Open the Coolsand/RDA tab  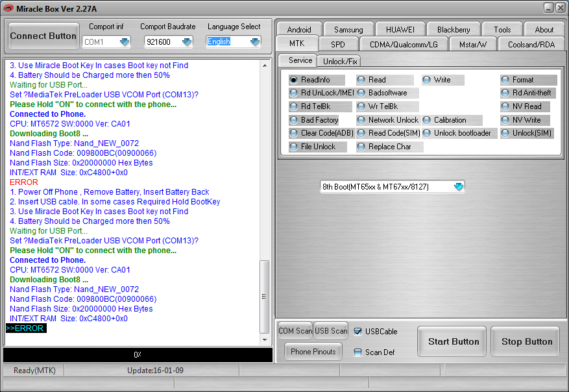[531, 44]
